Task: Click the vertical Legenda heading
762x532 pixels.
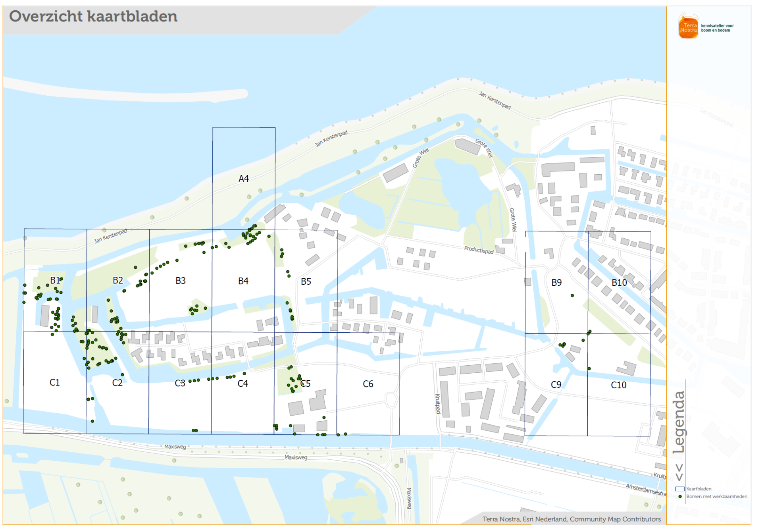Action: tap(679, 422)
